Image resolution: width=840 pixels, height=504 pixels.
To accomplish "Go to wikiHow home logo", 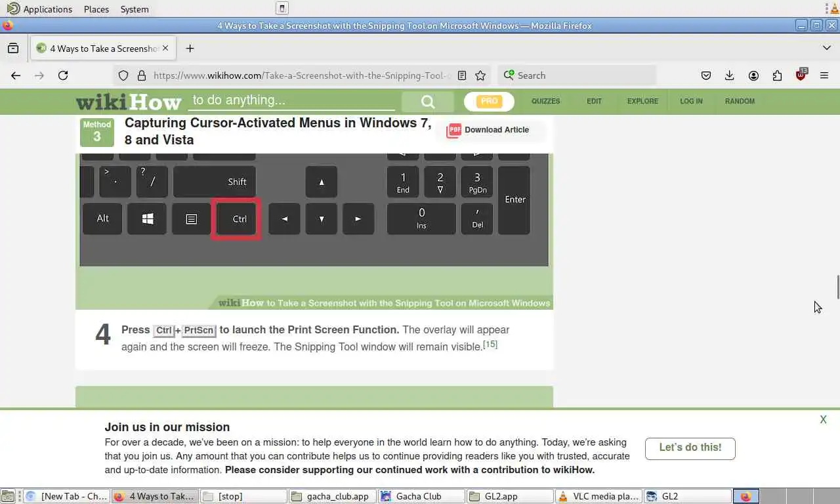I will (x=129, y=102).
